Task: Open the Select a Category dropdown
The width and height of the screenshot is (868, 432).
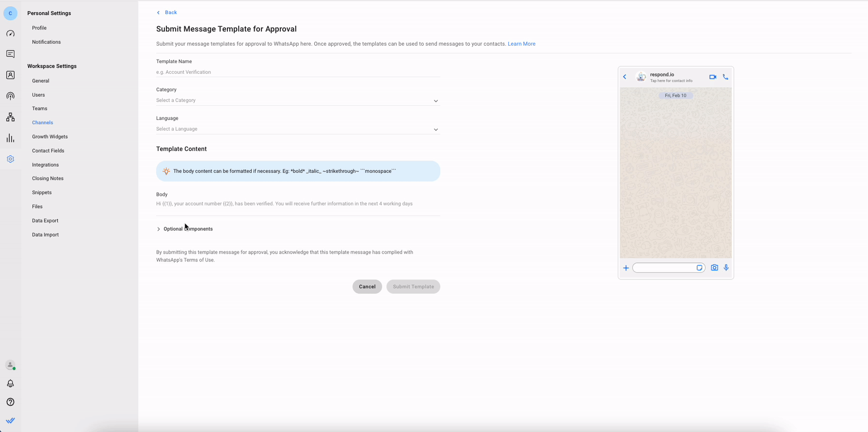Action: (297, 100)
